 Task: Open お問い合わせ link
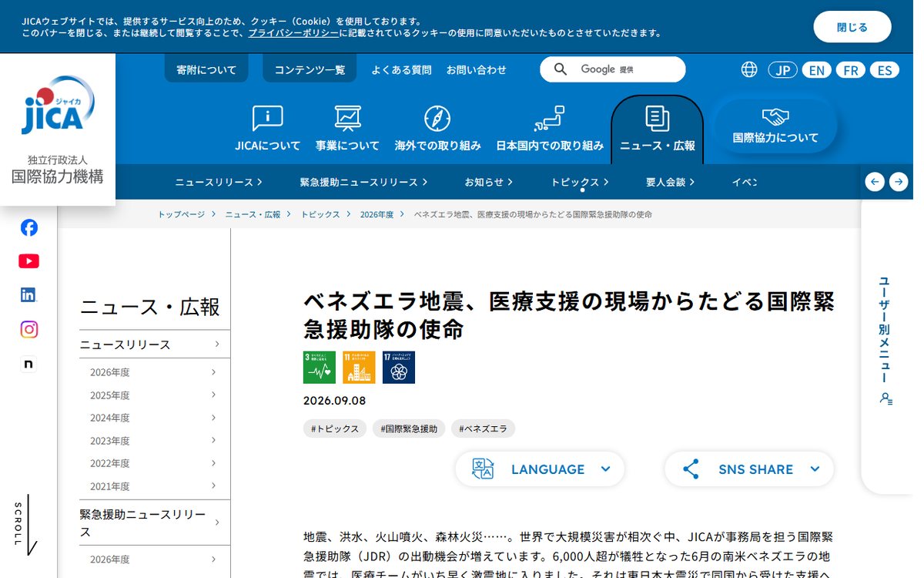(x=477, y=69)
